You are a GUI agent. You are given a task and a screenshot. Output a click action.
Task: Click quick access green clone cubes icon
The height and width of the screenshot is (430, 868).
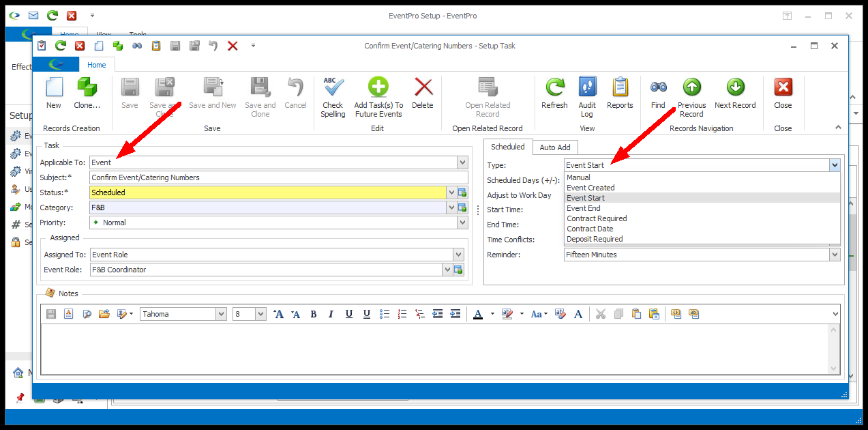(x=118, y=46)
